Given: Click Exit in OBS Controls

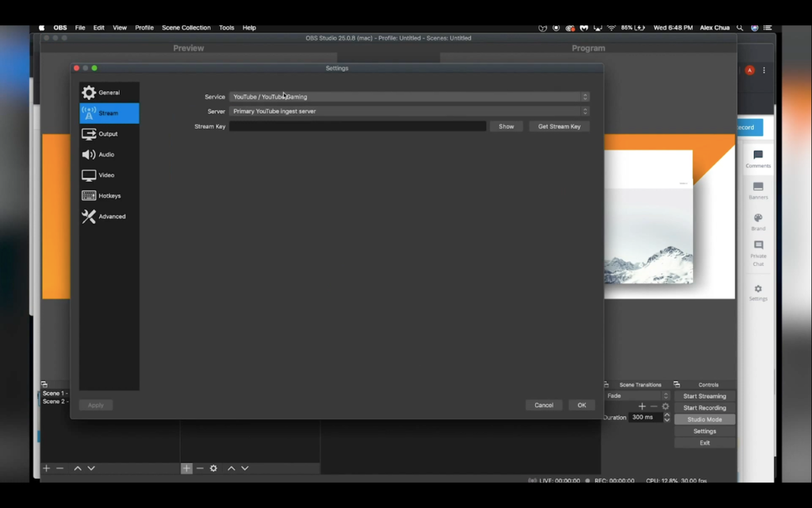Looking at the screenshot, I should click(x=704, y=443).
